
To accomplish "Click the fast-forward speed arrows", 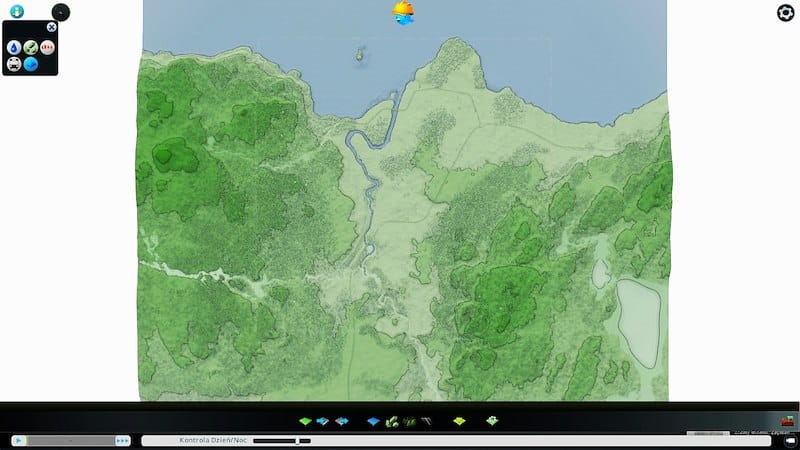I will click(x=123, y=440).
